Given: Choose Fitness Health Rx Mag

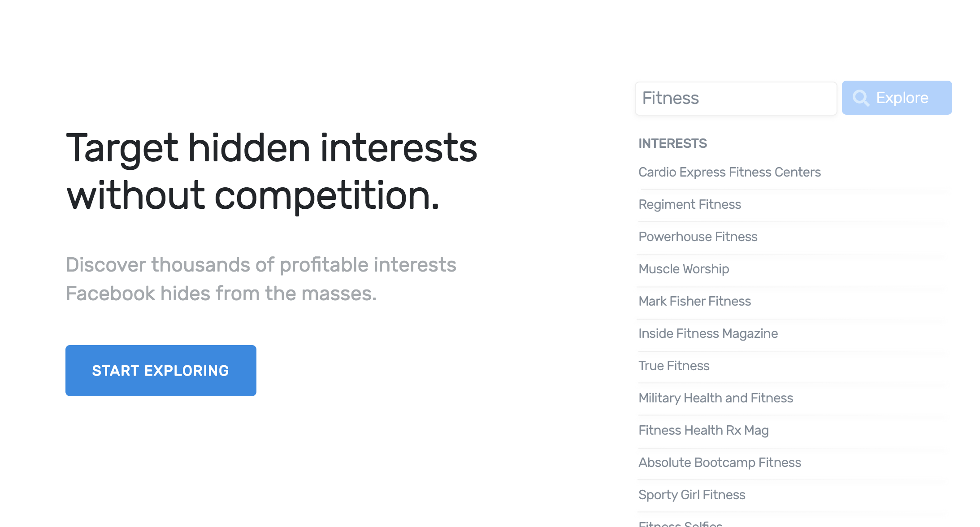Looking at the screenshot, I should [x=703, y=430].
